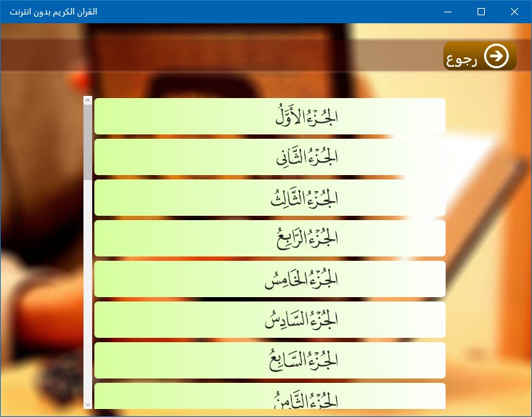The width and height of the screenshot is (532, 417).
Task: Open الجزء الثاني (Juz 2)
Action: click(270, 157)
